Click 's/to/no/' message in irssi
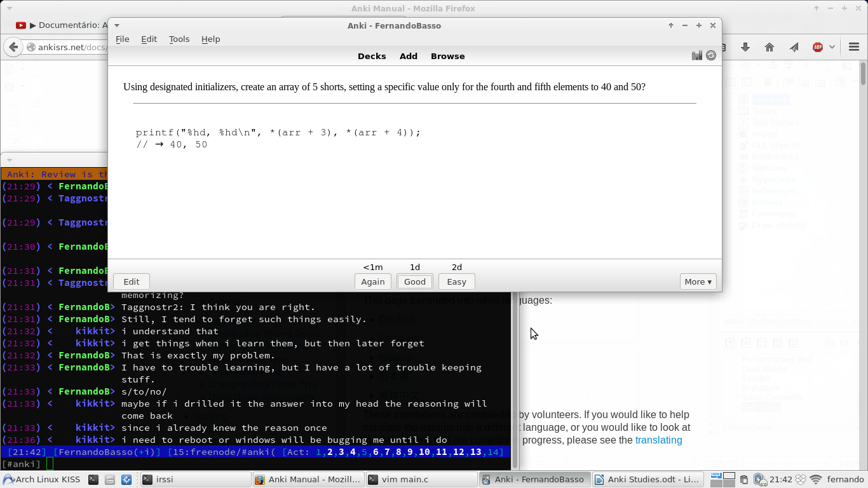Image resolution: width=868 pixels, height=488 pixels. (144, 391)
